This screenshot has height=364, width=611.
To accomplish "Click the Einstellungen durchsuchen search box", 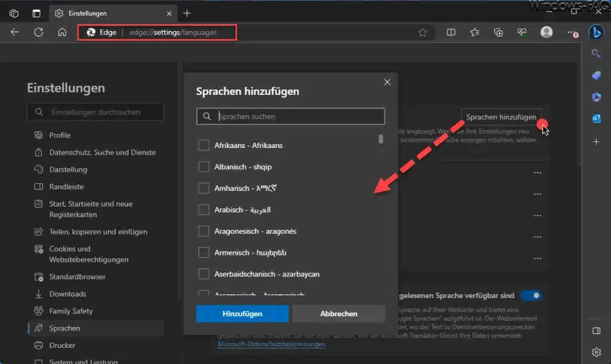I will (x=95, y=112).
